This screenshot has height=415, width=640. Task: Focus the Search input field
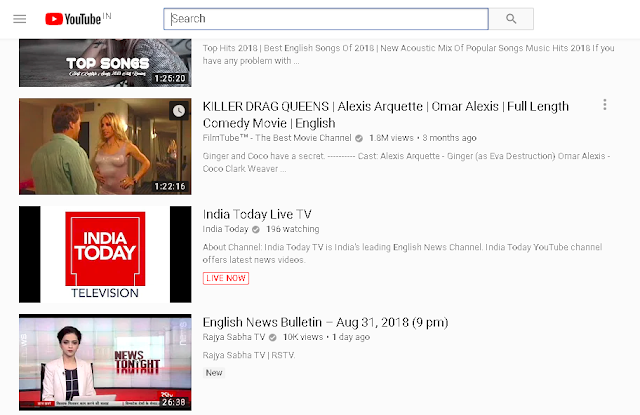(x=326, y=19)
